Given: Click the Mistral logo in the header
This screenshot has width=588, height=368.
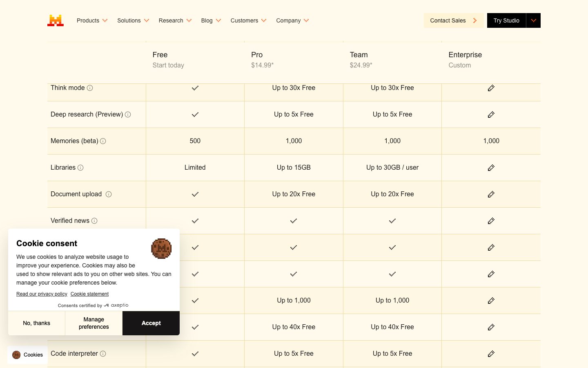Looking at the screenshot, I should click(x=56, y=20).
